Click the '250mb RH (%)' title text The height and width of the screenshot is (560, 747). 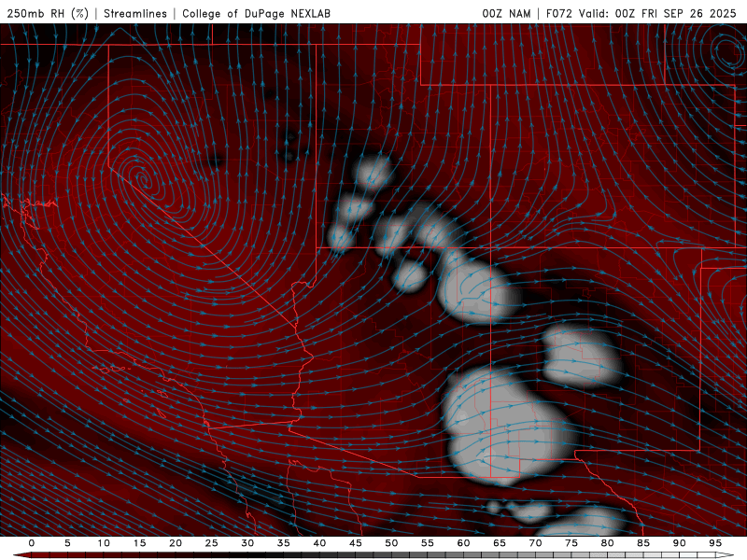(48, 13)
